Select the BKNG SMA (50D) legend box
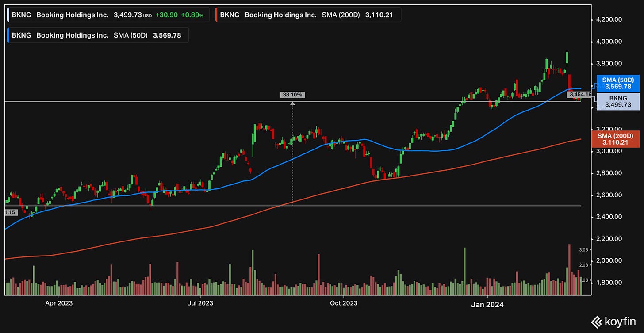Viewport: 644px width, 333px height. (x=98, y=35)
